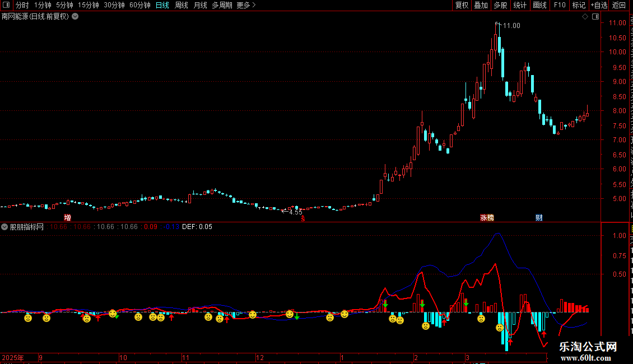The width and height of the screenshot is (633, 364).
Task: Add stock via +自选 button
Action: 599,5
